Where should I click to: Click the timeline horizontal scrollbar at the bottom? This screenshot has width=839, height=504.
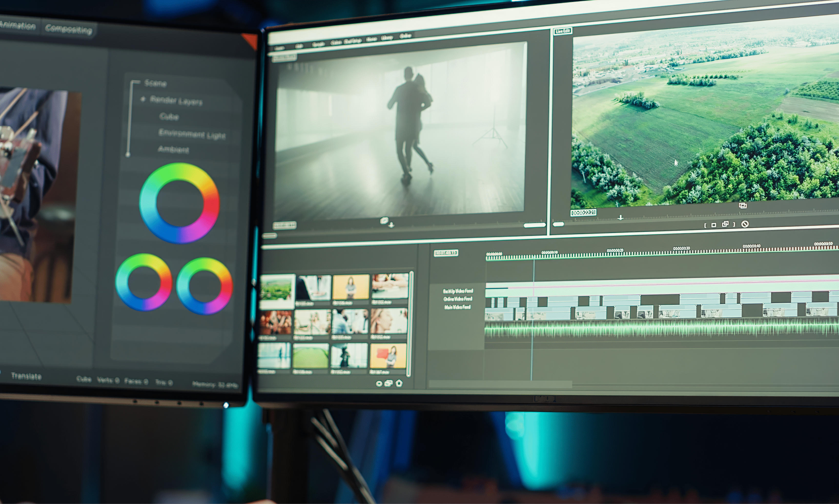tap(501, 384)
